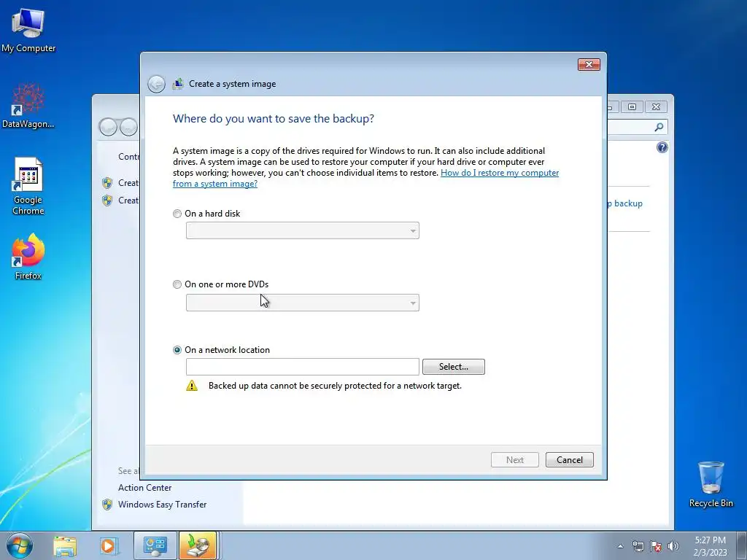Maximize the background Control Panel window
Screen dimensions: 747x560
click(632, 106)
